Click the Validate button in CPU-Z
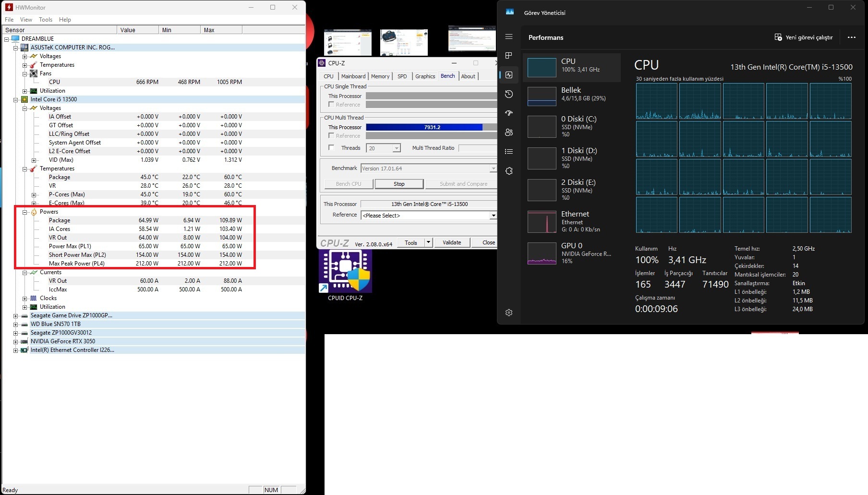This screenshot has height=495, width=868. [452, 242]
